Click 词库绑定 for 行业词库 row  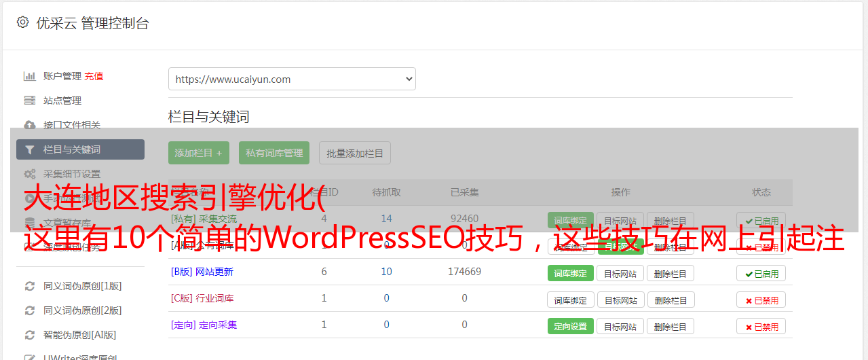[x=570, y=300]
